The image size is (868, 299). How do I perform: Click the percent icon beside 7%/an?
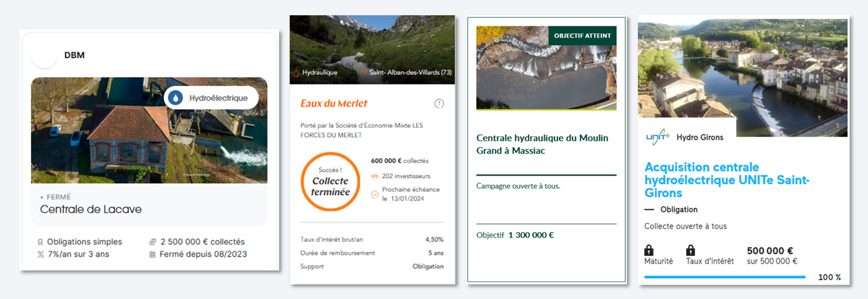41,254
